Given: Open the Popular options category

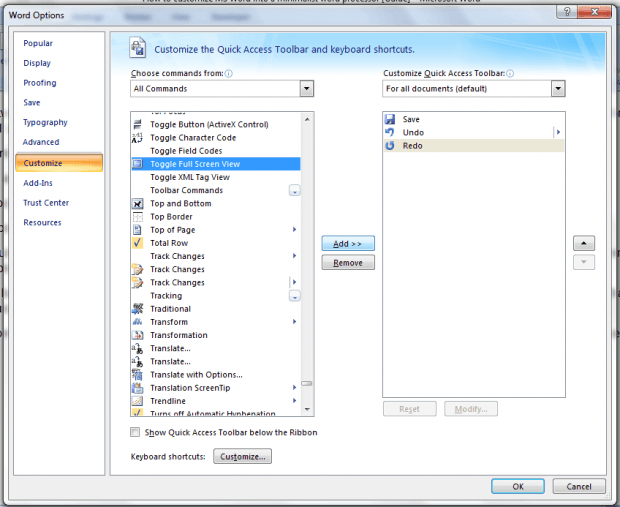Looking at the screenshot, I should point(38,43).
